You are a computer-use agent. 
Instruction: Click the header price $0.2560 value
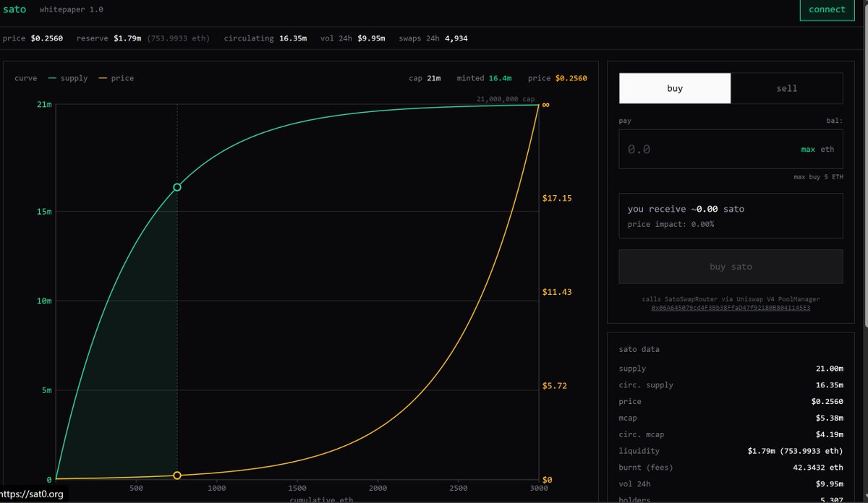click(x=46, y=38)
